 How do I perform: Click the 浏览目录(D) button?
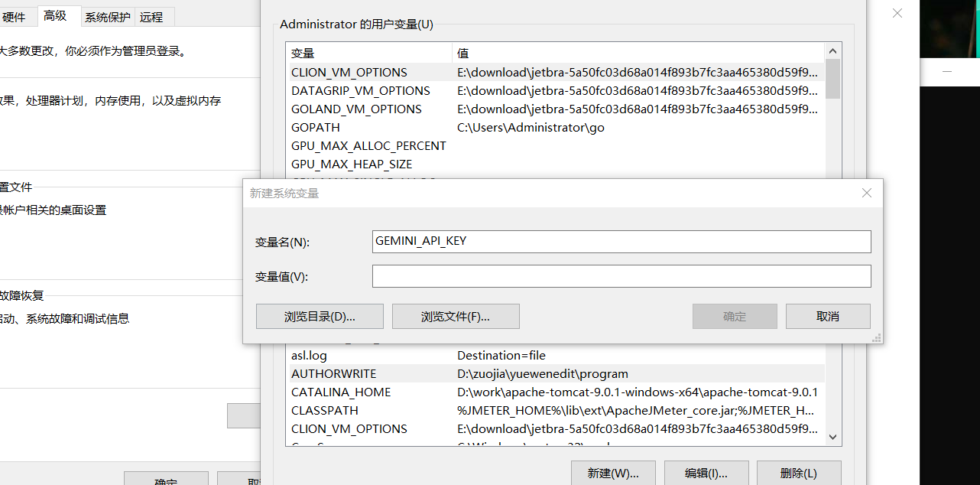[320, 316]
